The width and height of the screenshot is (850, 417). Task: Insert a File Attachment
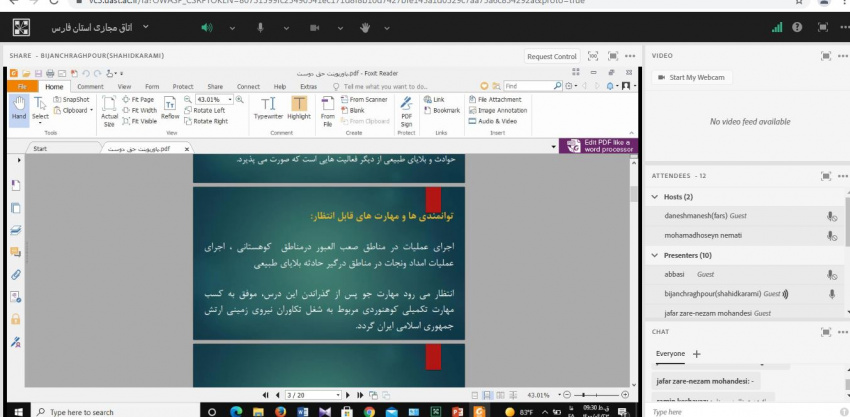495,99
